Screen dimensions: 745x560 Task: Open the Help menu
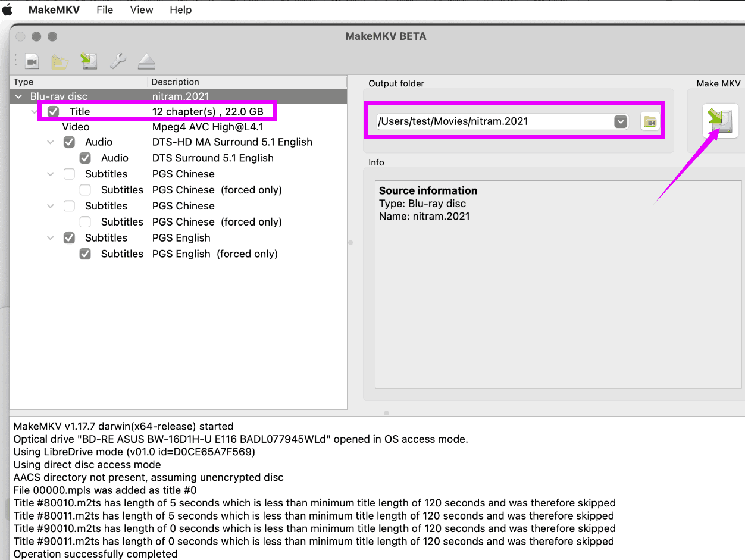pos(180,10)
